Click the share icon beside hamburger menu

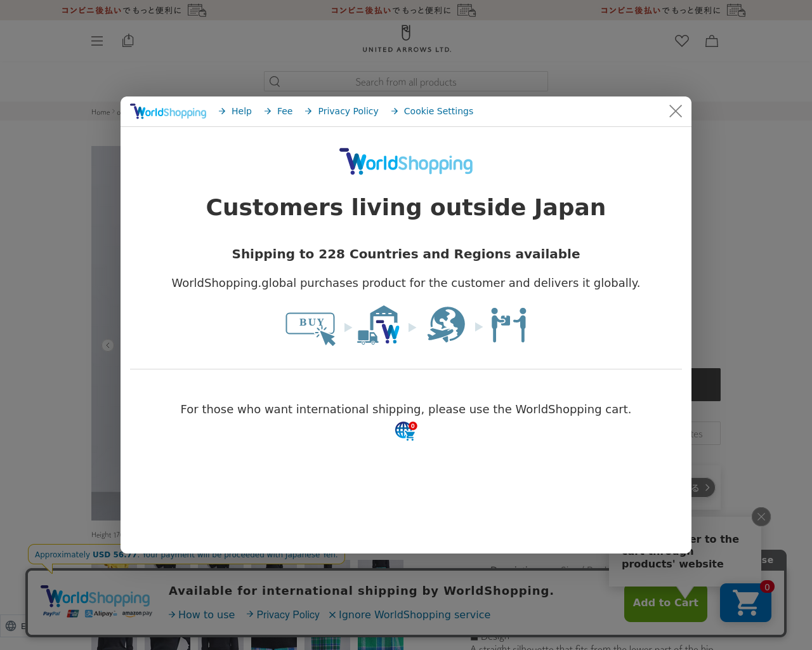128,41
